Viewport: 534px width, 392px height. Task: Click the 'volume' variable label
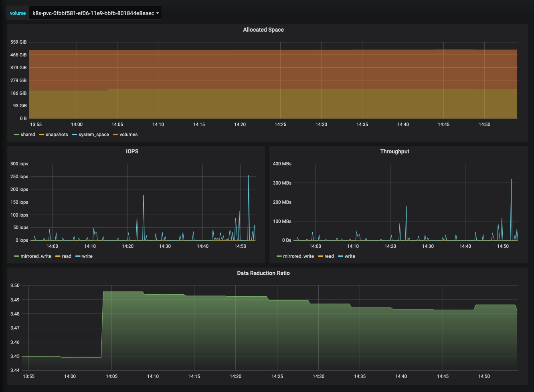[18, 13]
